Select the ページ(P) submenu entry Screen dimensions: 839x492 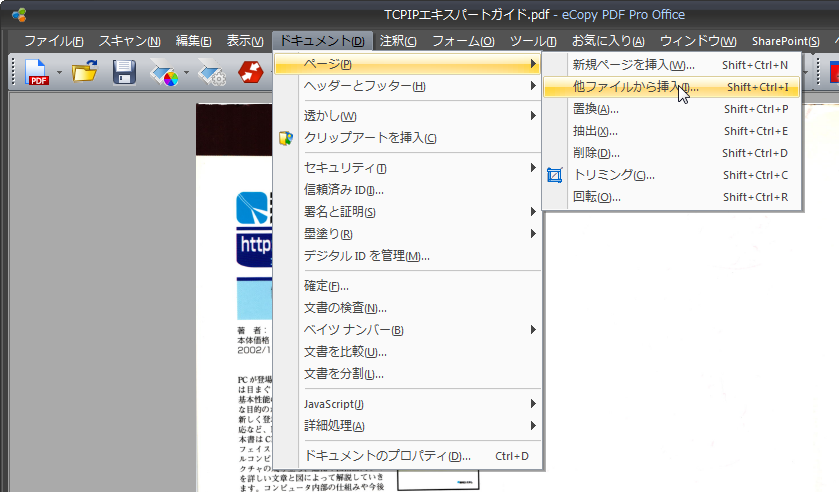tap(407, 64)
